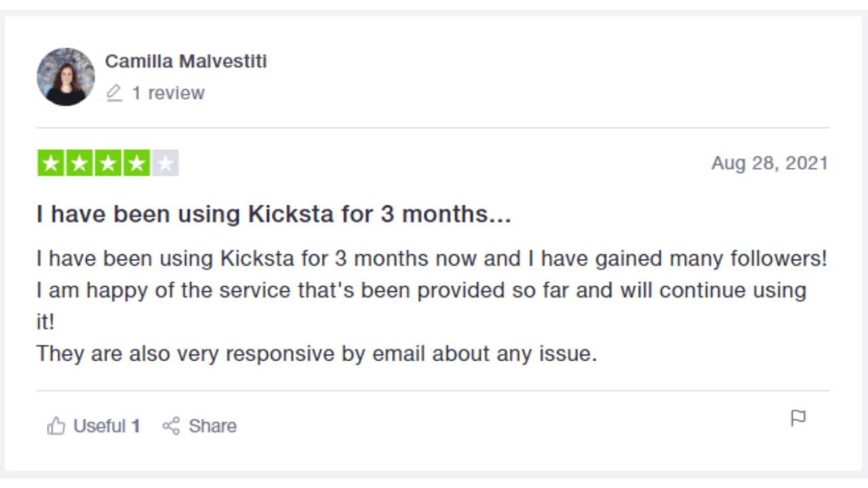Click the fourth green rating star

coord(136,163)
